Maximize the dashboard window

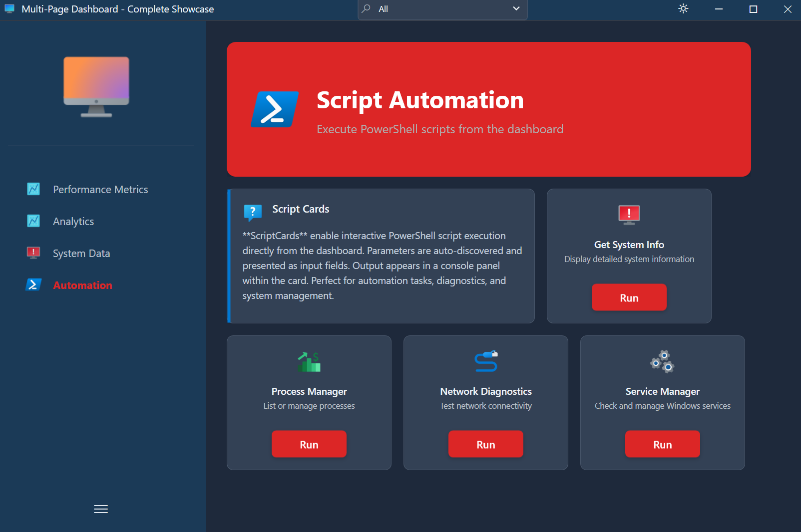pyautogui.click(x=753, y=9)
